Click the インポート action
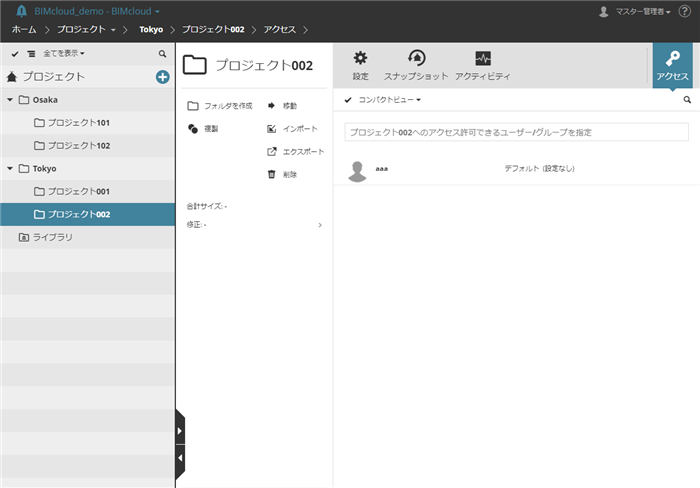 [x=292, y=129]
